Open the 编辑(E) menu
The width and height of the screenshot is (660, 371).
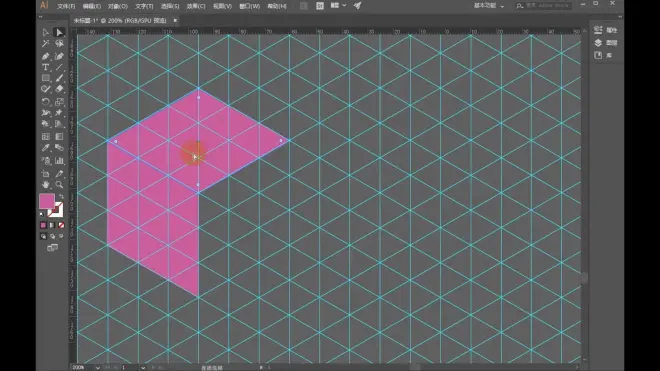92,6
